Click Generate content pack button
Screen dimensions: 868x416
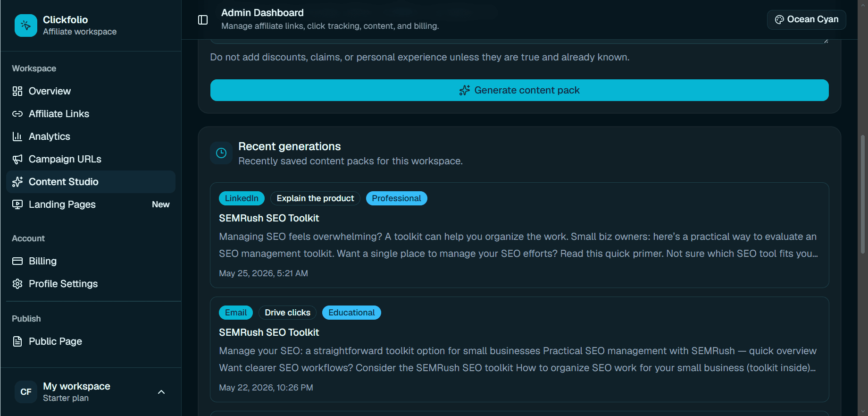(519, 90)
